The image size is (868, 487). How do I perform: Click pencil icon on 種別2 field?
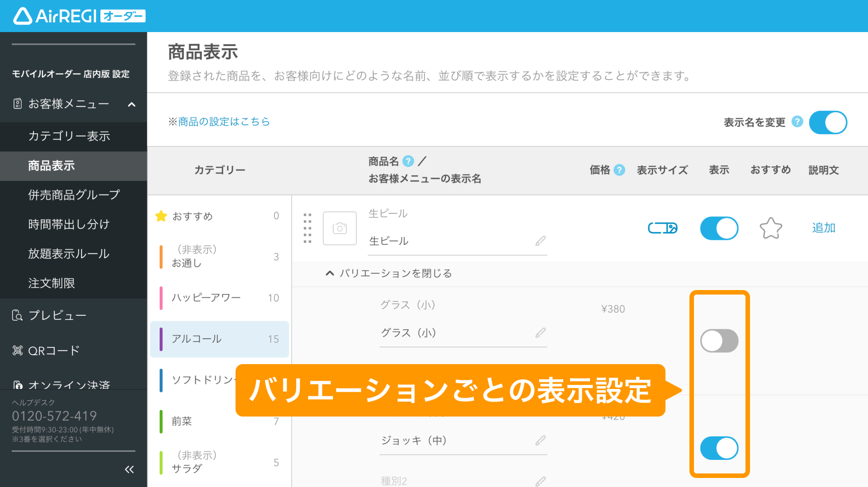pos(540,481)
